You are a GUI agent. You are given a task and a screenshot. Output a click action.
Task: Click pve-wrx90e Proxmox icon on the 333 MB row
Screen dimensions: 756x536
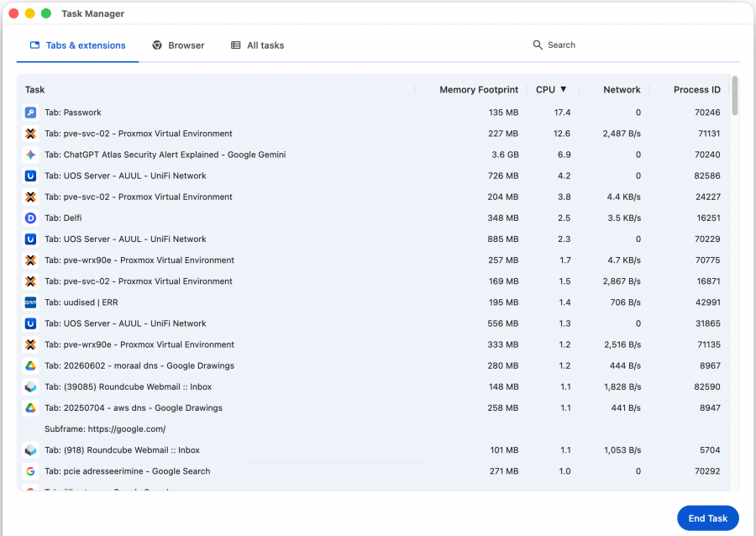(30, 344)
